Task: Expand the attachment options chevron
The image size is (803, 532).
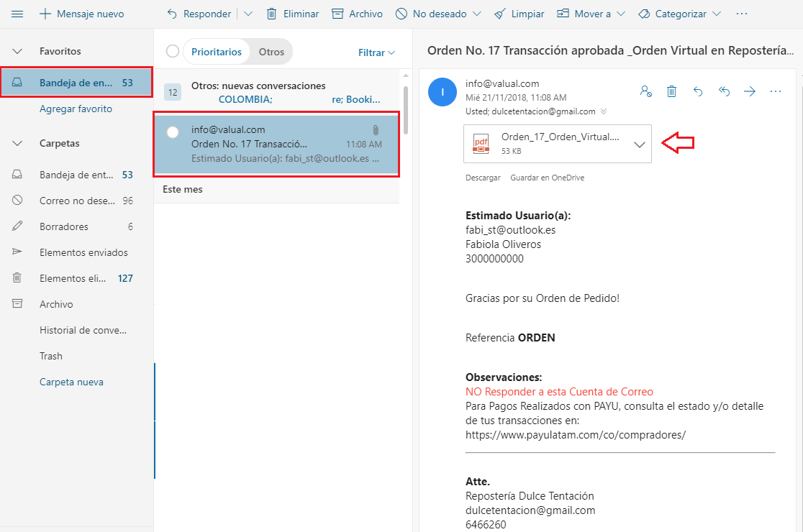Action: coord(639,145)
